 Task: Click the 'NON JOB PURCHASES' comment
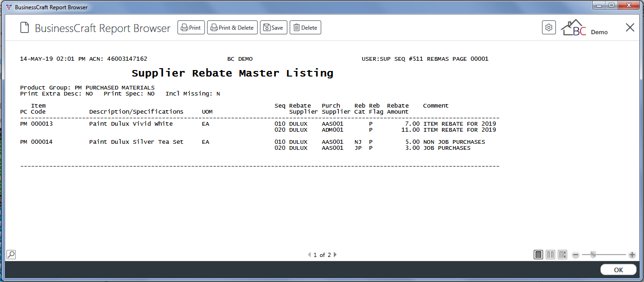(x=454, y=142)
